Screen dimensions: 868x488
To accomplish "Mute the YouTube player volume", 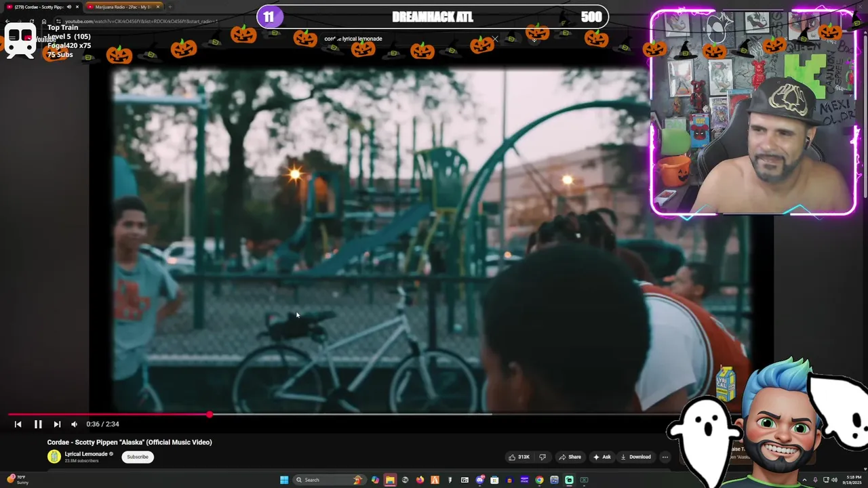I will pyautogui.click(x=75, y=424).
